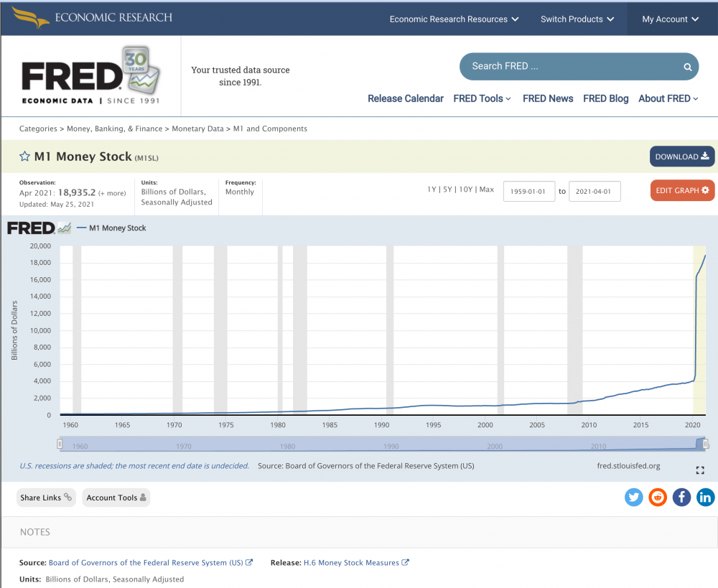The image size is (718, 588).
Task: Open Account Tools button
Action: 116,498
